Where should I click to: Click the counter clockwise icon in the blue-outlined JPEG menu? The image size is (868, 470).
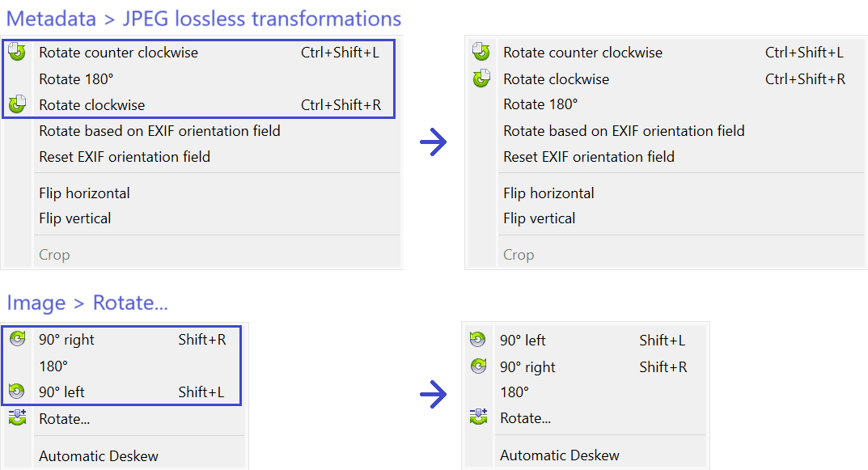(17, 53)
